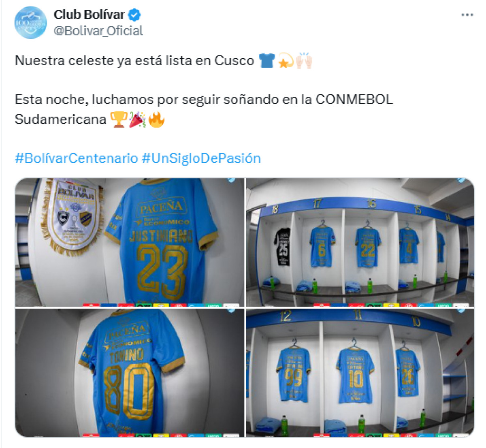Open the locker photo with jerseys 99 and 10
This screenshot has width=486, height=448.
360,373
